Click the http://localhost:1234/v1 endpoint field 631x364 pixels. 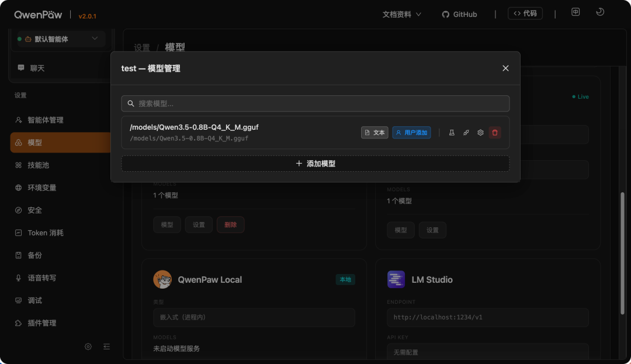[488, 317]
